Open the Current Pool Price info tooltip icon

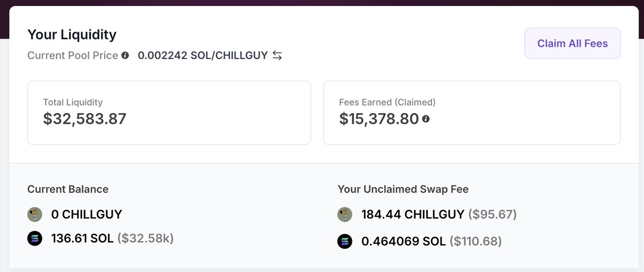coord(125,55)
